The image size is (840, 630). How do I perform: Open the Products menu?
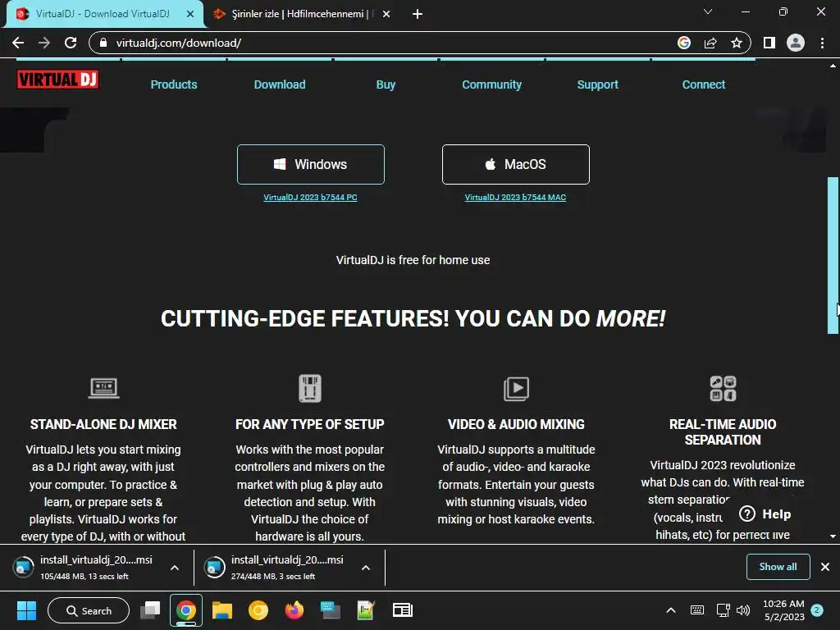coord(174,84)
